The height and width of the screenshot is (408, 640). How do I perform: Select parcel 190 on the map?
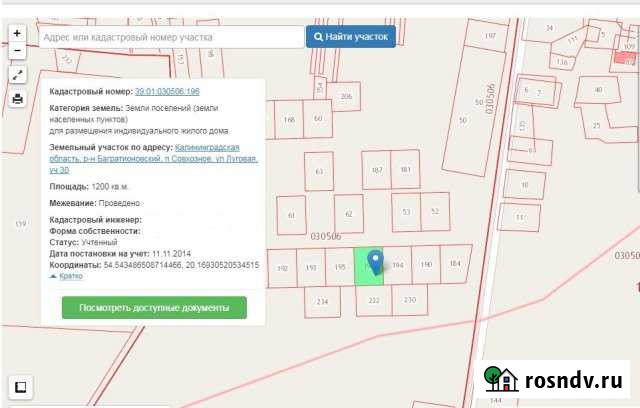426,264
